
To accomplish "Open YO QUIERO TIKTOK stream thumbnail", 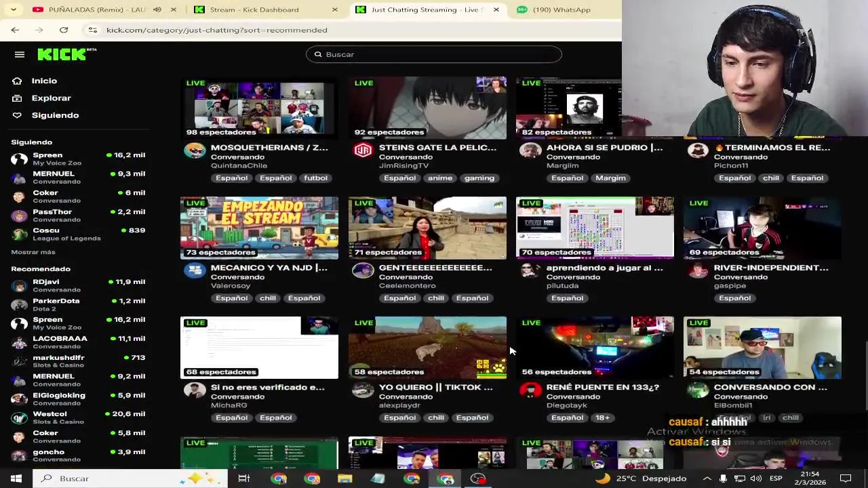I will [x=427, y=348].
